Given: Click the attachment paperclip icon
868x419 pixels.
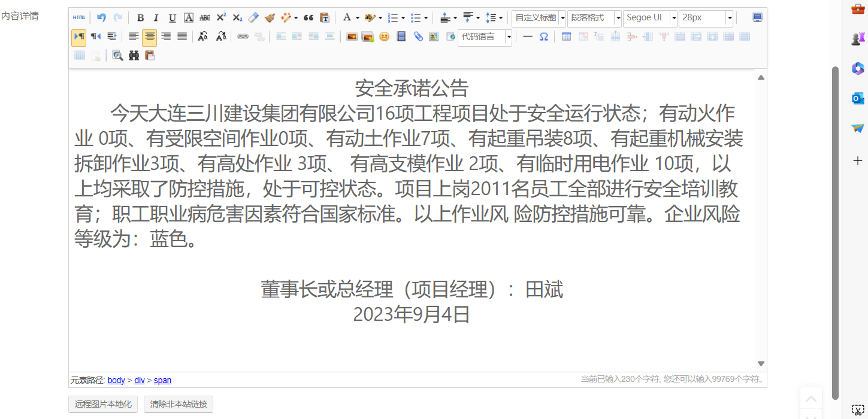Looking at the screenshot, I should [x=418, y=37].
